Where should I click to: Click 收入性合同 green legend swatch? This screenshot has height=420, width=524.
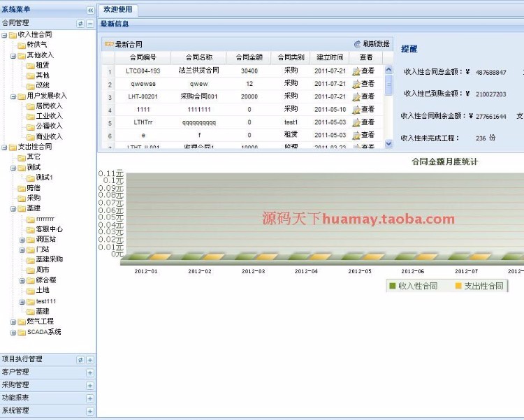coord(393,286)
